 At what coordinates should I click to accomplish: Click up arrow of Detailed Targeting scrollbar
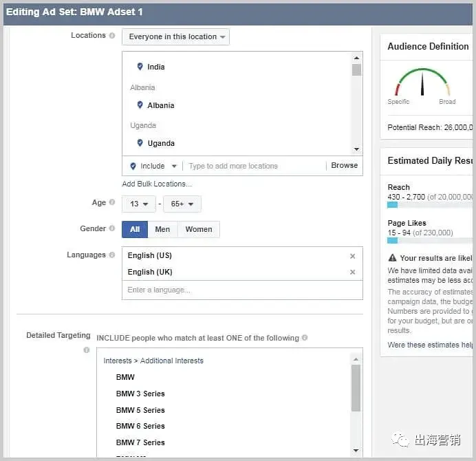click(356, 359)
